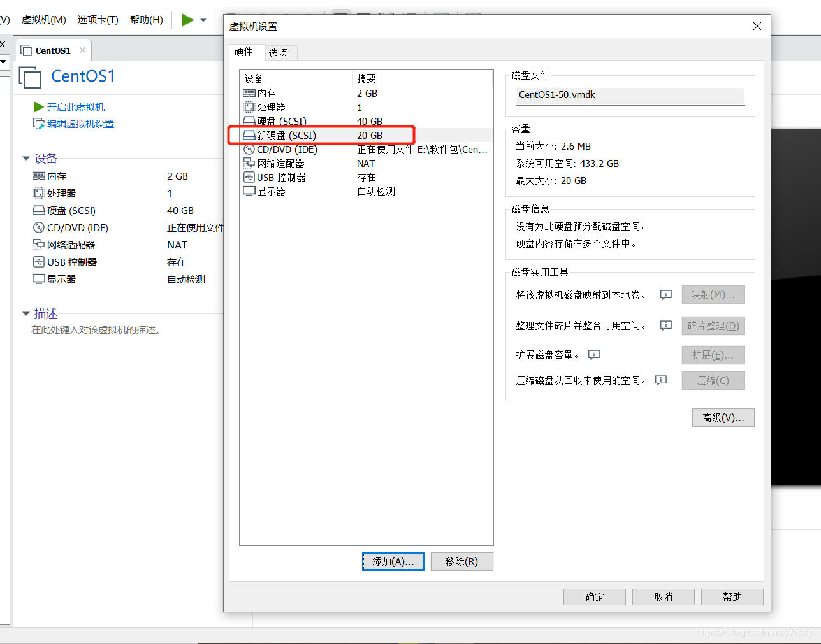Screen dimensions: 821x644
Task: Select 硬盘 (SCSI) 40 GB icon in dialog
Action: tap(249, 121)
